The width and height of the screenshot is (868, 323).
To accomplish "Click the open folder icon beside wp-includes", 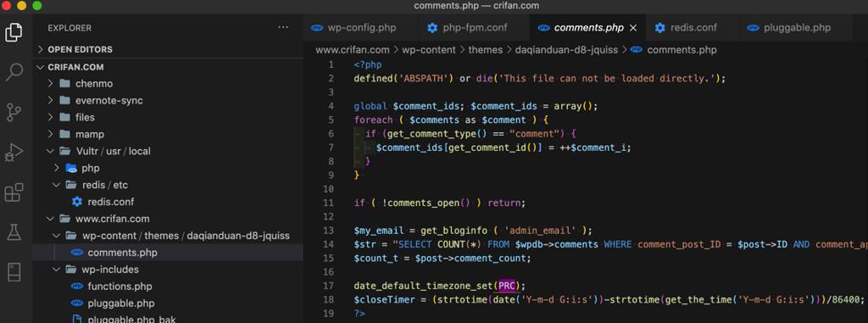I will pyautogui.click(x=71, y=270).
